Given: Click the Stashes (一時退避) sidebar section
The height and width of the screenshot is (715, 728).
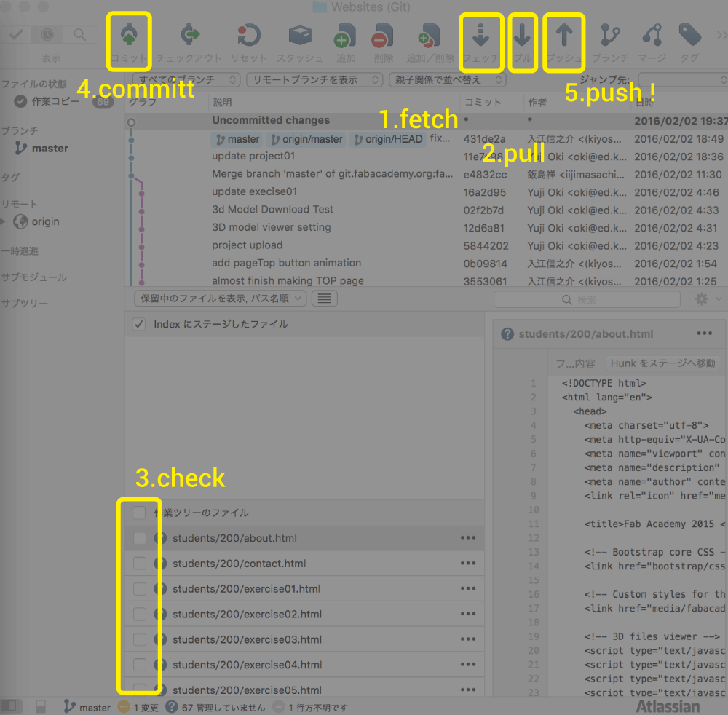Looking at the screenshot, I should click(20, 251).
